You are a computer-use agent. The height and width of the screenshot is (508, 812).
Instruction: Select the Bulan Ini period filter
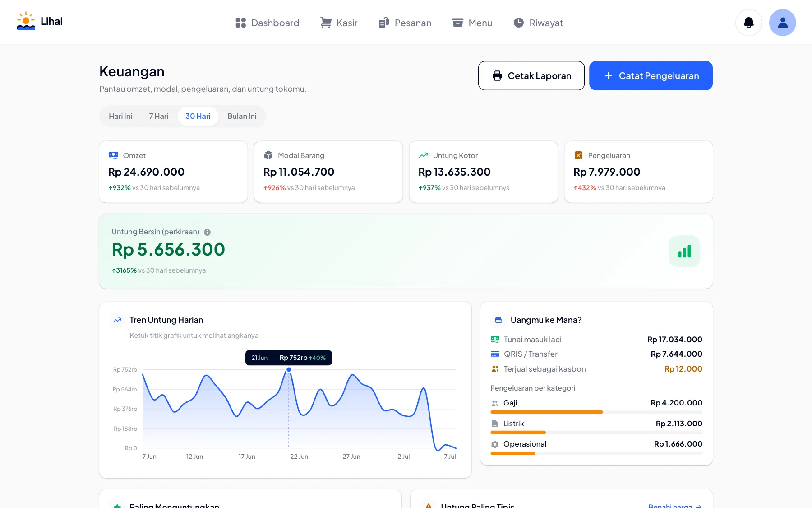pyautogui.click(x=242, y=117)
